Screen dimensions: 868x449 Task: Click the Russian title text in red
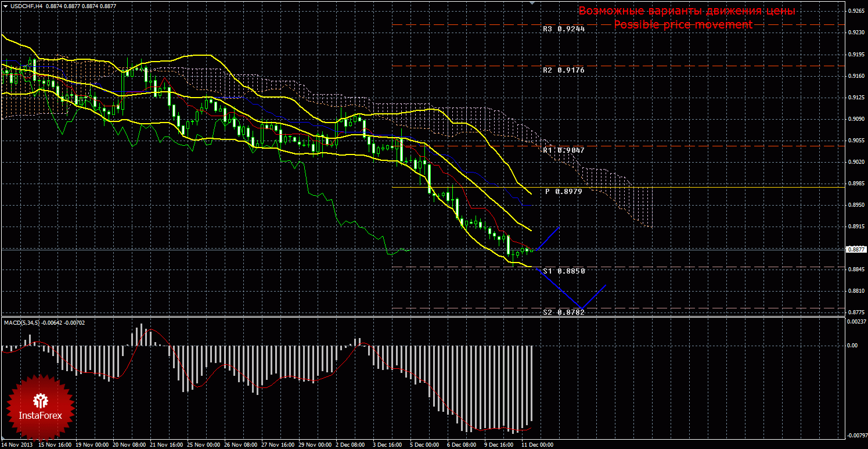click(687, 11)
